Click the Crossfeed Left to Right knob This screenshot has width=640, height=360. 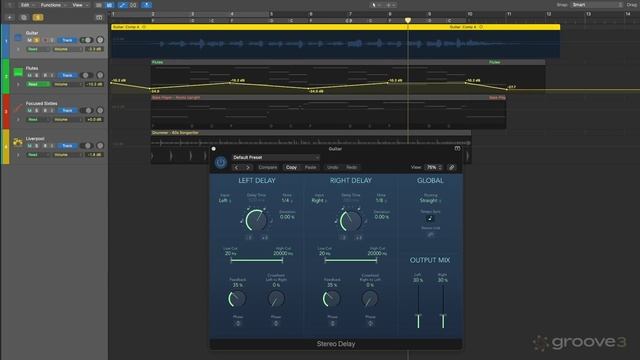point(276,299)
